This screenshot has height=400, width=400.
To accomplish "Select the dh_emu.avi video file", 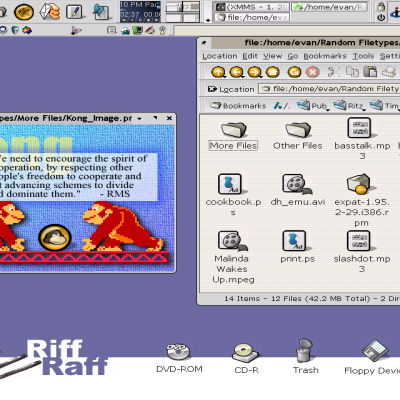I will 298,190.
